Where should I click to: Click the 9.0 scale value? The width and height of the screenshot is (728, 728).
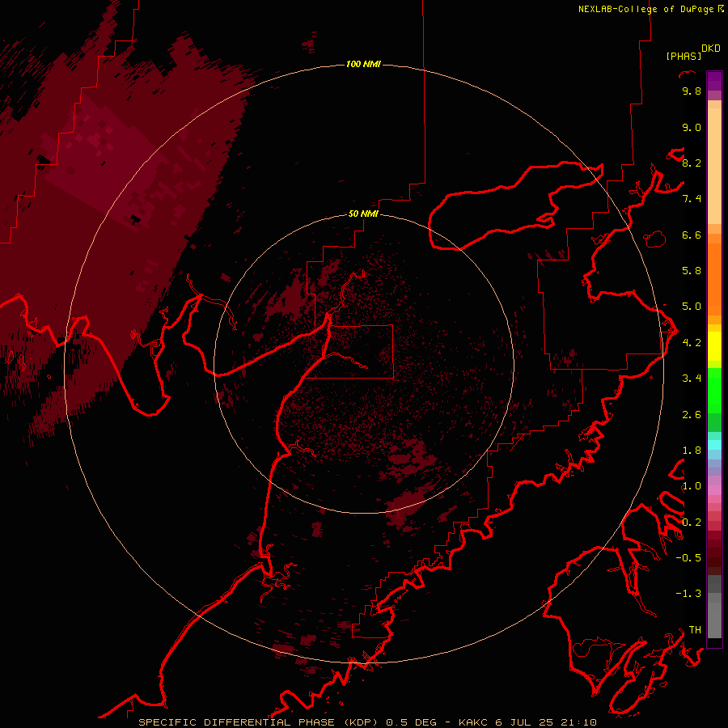[692, 127]
